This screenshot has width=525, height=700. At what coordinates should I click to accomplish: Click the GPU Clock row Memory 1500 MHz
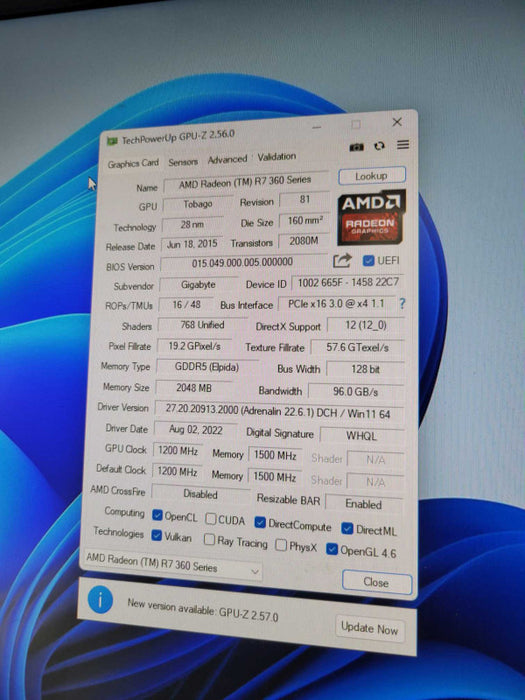[275, 455]
